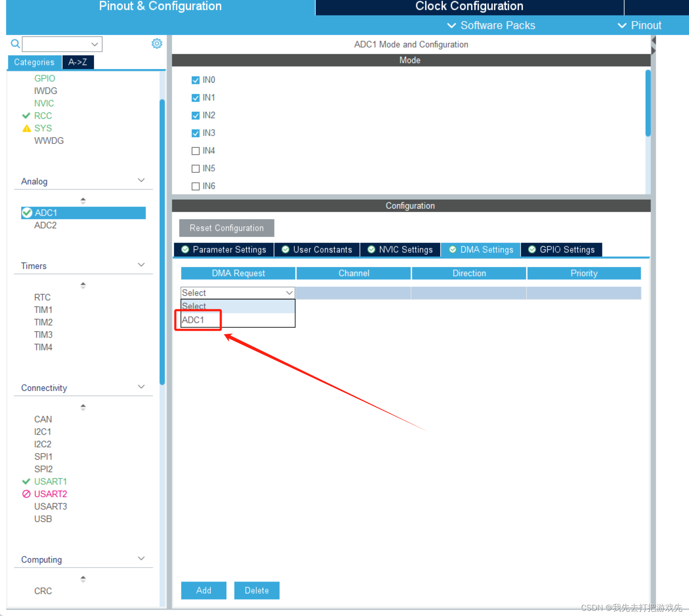Open the settings gear icon

point(157,44)
